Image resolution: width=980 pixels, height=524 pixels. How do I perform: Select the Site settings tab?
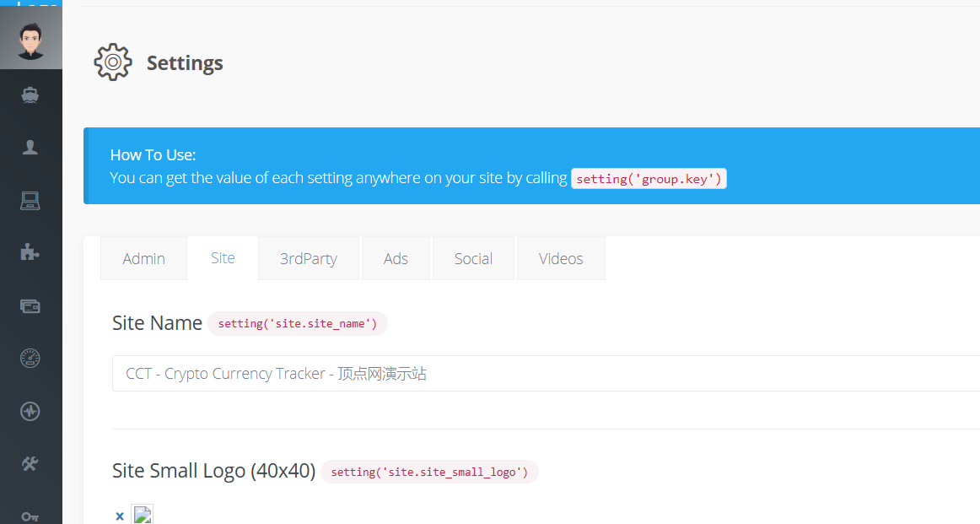[223, 257]
